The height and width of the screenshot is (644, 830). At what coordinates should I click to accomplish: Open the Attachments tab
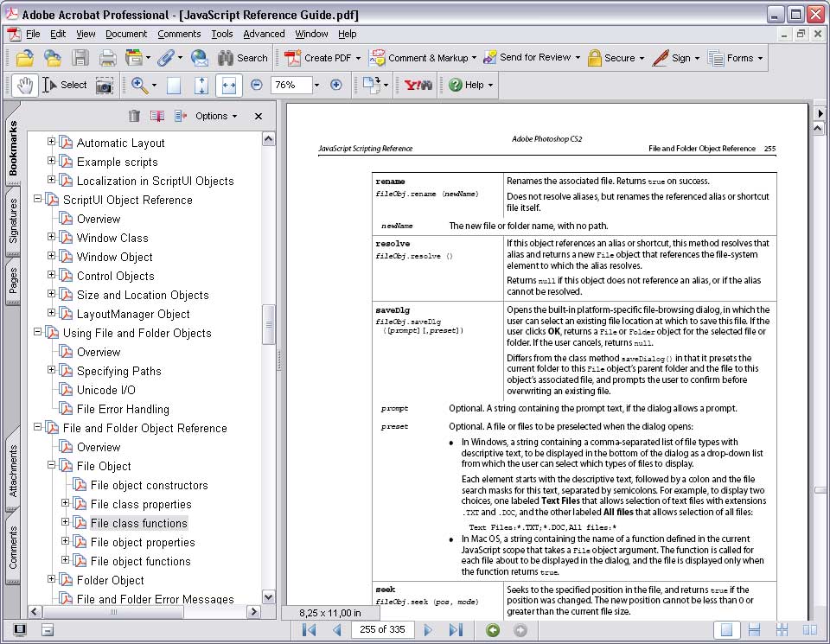click(13, 470)
